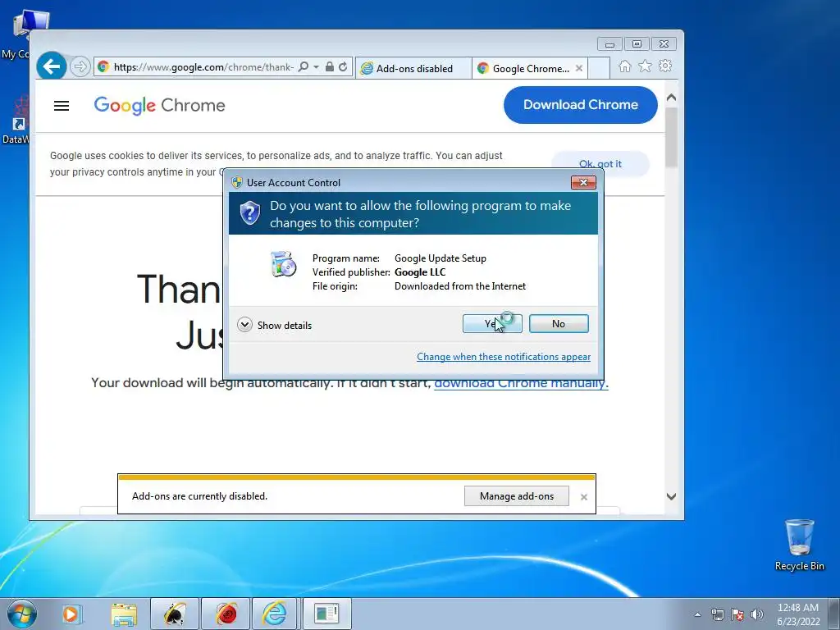Open Action Center flag icon in the tray

[x=737, y=614]
